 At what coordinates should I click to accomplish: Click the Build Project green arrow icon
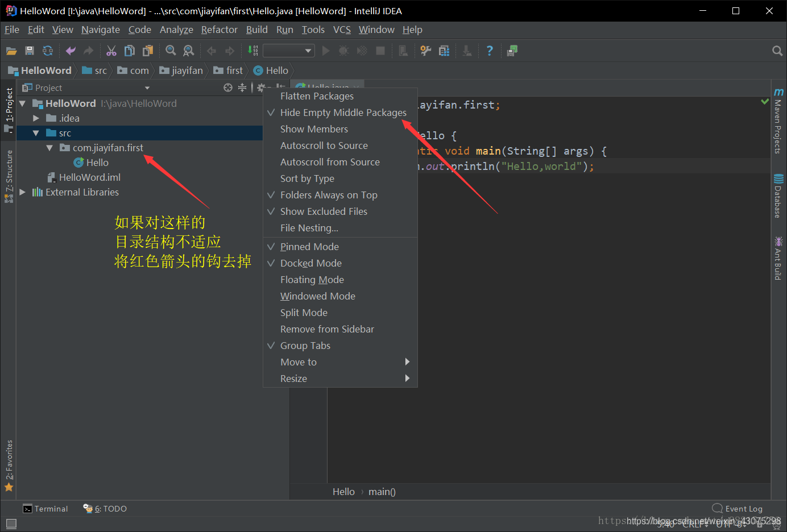253,51
